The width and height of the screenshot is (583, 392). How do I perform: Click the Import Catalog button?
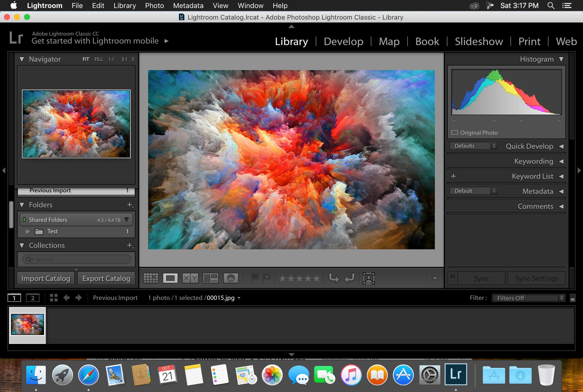[46, 278]
